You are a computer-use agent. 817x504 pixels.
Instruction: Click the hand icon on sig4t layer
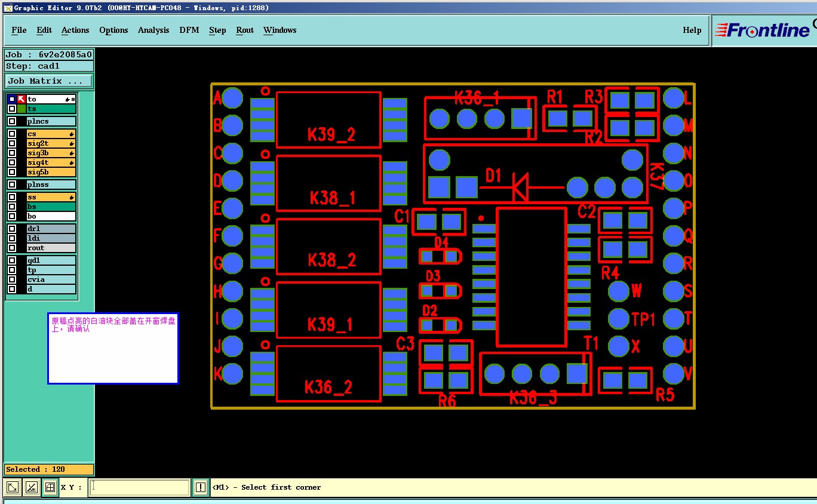[x=72, y=163]
